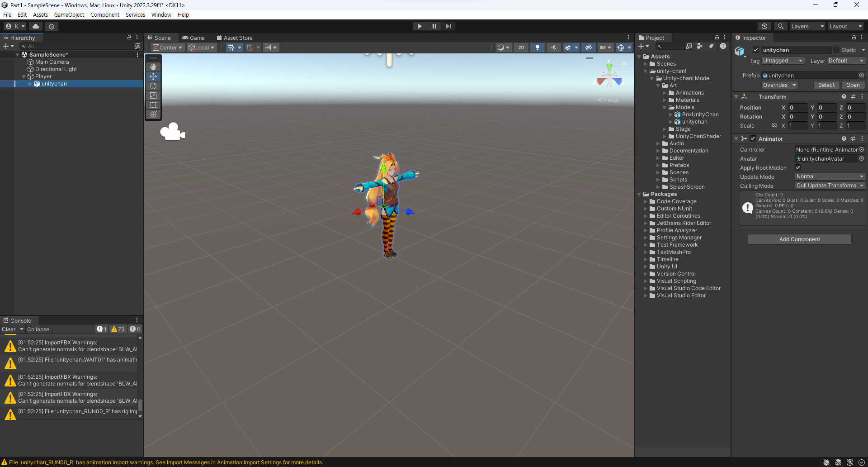Screen dimensions: 868x467
Task: Click the Add Component button
Action: click(x=799, y=239)
